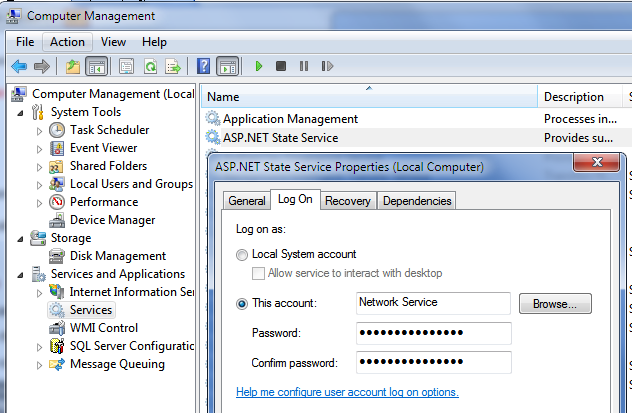Toggle the Show/Hide Console Tree icon
The image size is (632, 413).
96,66
